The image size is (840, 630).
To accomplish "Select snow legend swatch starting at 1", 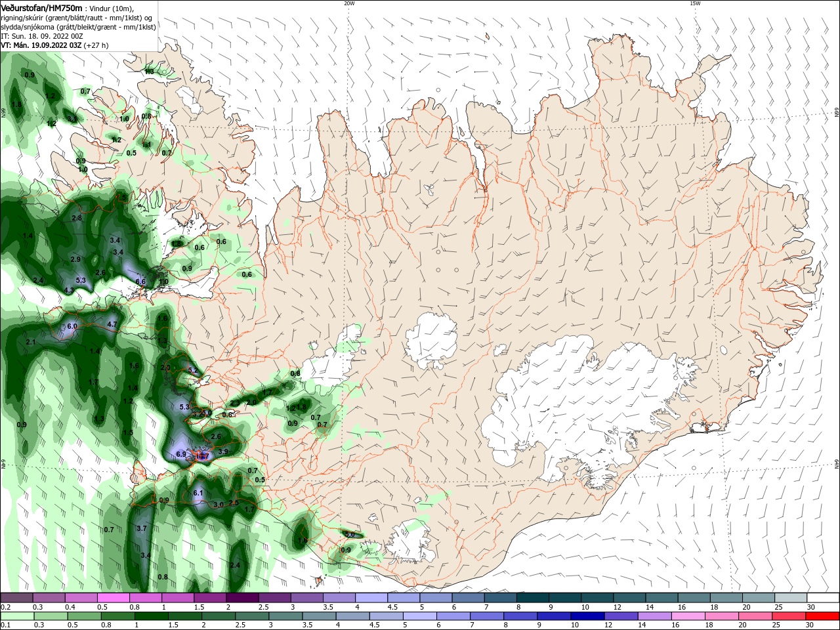I will click(177, 598).
